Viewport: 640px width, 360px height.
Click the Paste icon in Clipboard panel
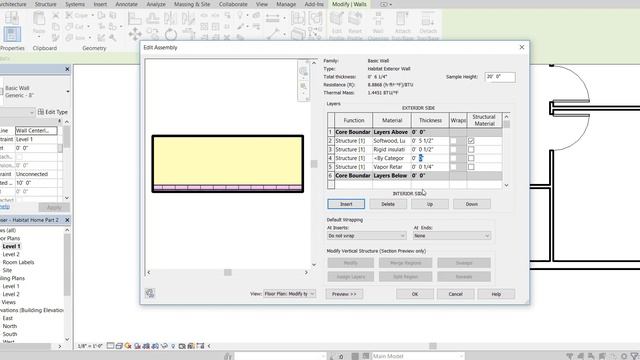[x=39, y=19]
